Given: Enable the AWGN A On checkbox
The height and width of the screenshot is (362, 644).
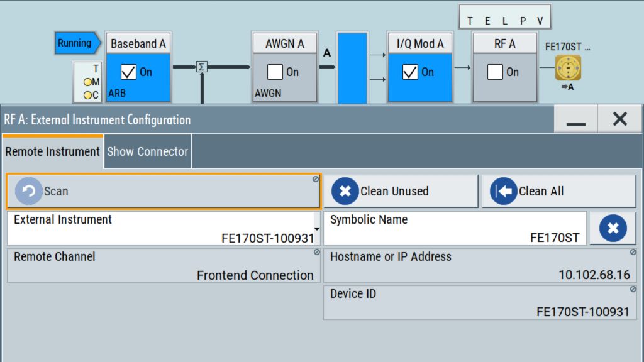Looking at the screenshot, I should click(x=275, y=72).
